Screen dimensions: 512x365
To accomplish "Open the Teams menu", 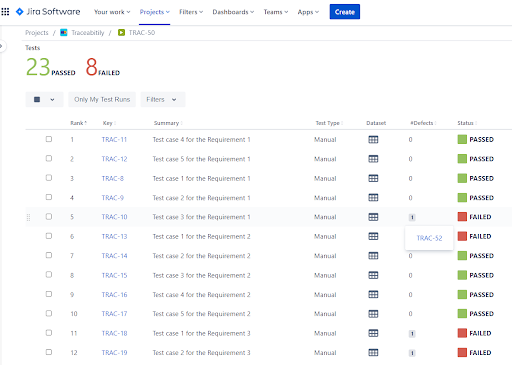I will pos(276,12).
